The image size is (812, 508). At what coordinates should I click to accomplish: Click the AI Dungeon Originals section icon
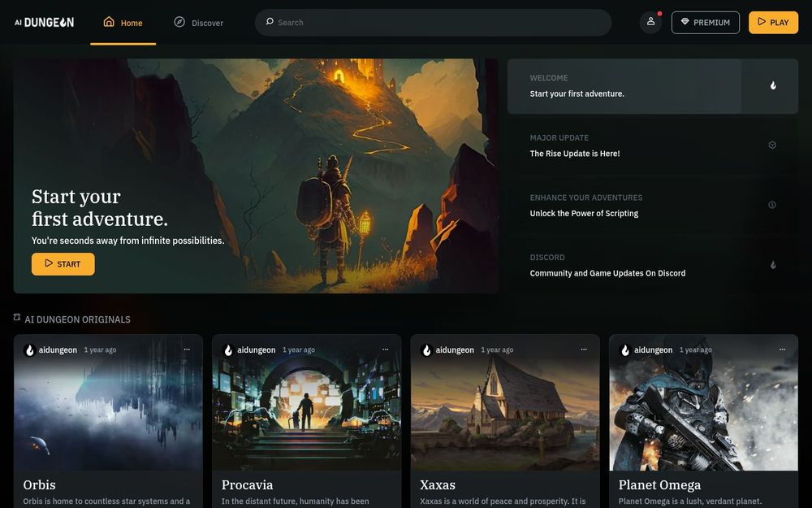(17, 317)
